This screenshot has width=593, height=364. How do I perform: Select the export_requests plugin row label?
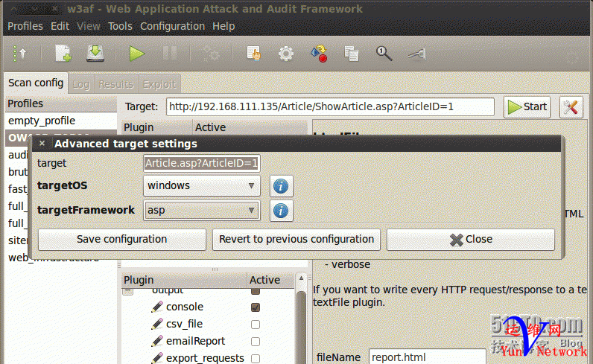[x=205, y=358]
